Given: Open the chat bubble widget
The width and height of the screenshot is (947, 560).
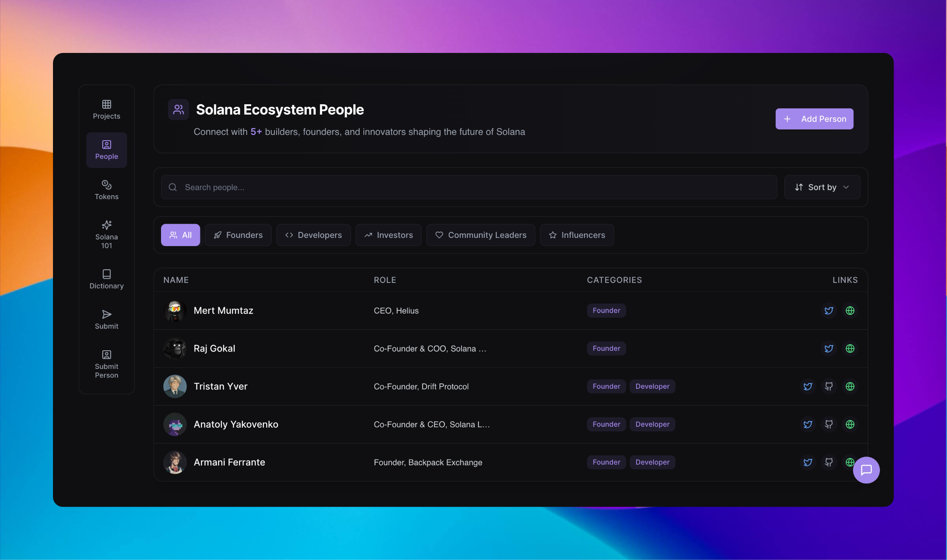Looking at the screenshot, I should 866,470.
